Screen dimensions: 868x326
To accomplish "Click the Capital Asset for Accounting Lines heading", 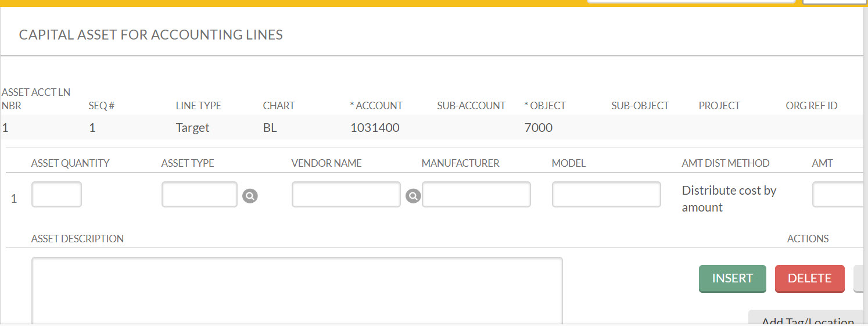I will click(x=151, y=35).
